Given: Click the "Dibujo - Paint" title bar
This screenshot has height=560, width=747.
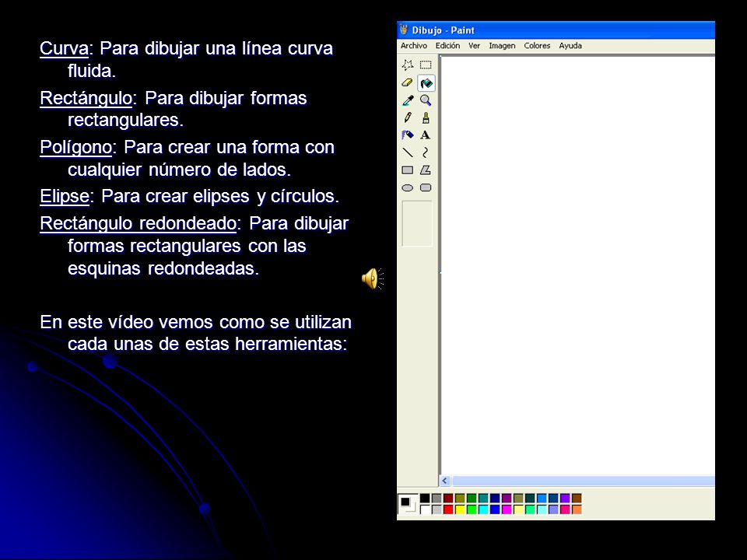Looking at the screenshot, I should pyautogui.click(x=556, y=30).
